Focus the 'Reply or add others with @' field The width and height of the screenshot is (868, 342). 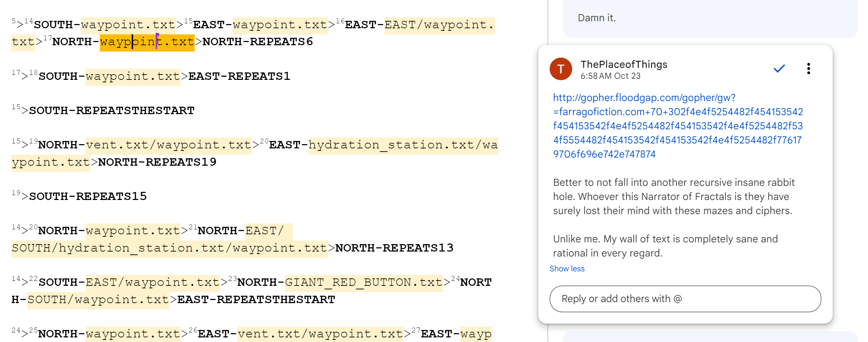click(x=685, y=299)
